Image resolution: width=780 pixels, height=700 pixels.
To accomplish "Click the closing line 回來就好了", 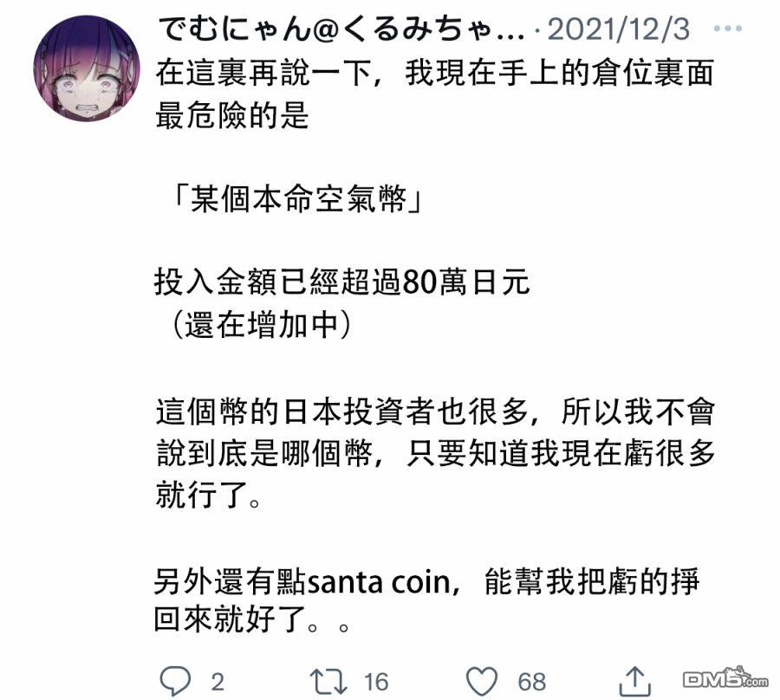I will tap(251, 619).
